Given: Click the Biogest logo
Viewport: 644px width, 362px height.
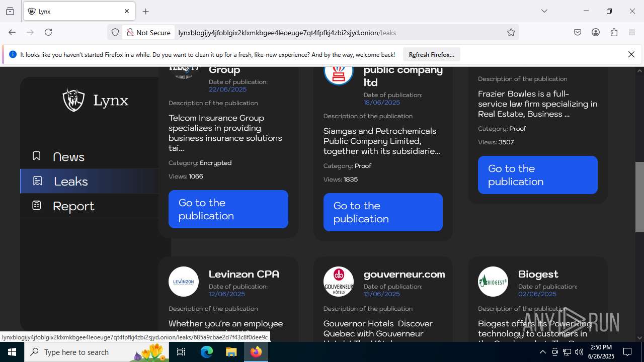Looking at the screenshot, I should [x=493, y=282].
